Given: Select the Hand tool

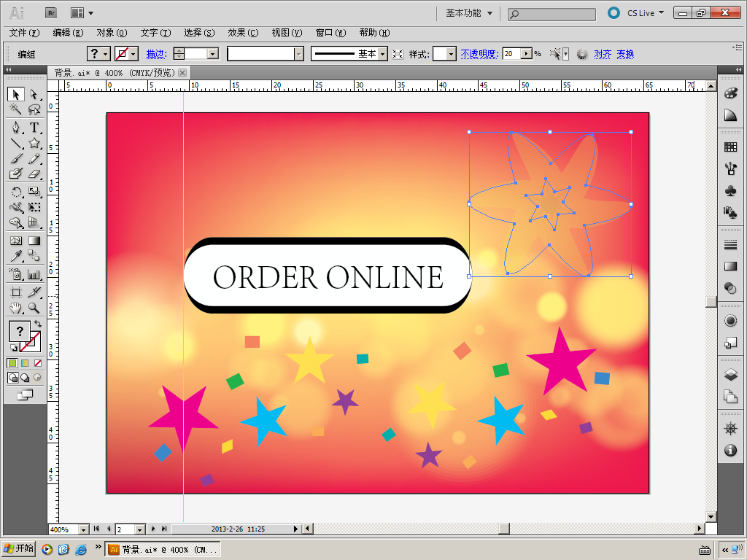Looking at the screenshot, I should point(16,308).
